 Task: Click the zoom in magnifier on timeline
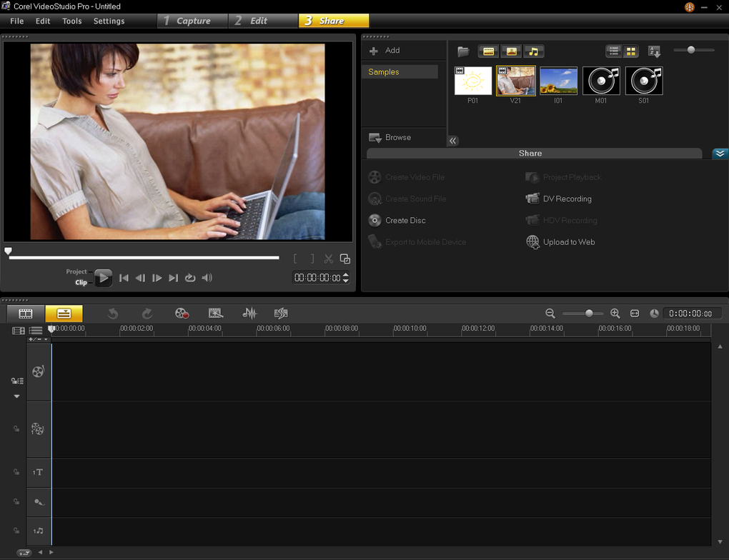[615, 313]
